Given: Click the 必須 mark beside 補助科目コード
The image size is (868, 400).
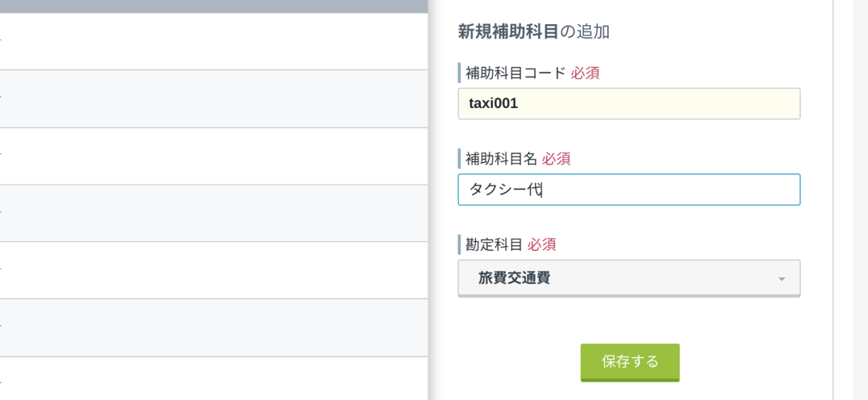Looking at the screenshot, I should click(585, 73).
